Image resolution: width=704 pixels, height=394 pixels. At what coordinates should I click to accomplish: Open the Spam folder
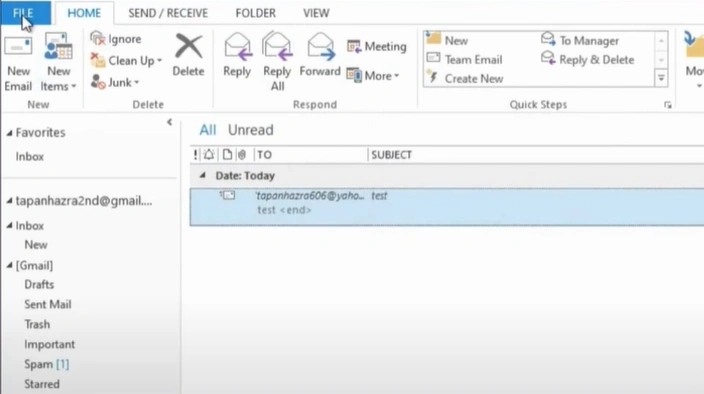point(47,364)
